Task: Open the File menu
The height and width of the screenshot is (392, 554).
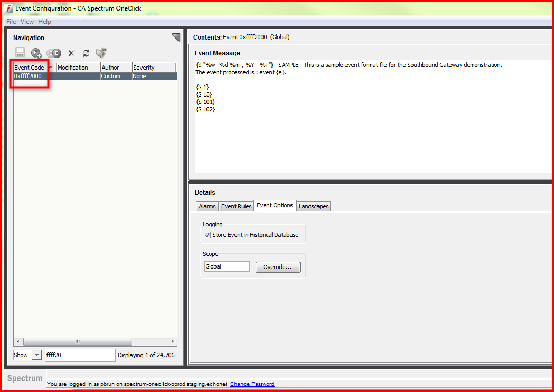Action: (11, 22)
